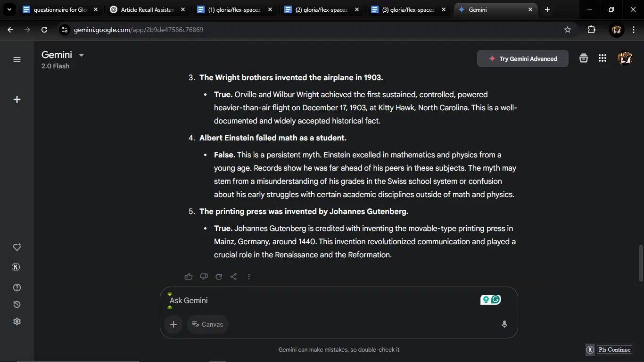Open Settings gear icon in sidebar
The height and width of the screenshot is (362, 644).
[17, 321]
